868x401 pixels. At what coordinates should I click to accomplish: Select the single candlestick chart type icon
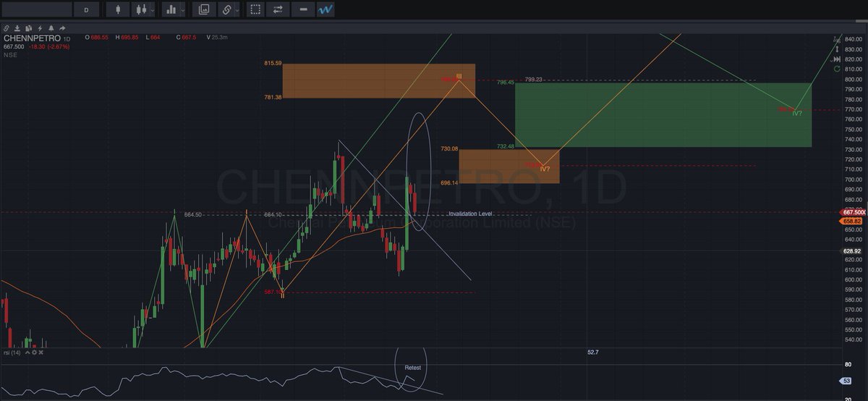pyautogui.click(x=118, y=9)
